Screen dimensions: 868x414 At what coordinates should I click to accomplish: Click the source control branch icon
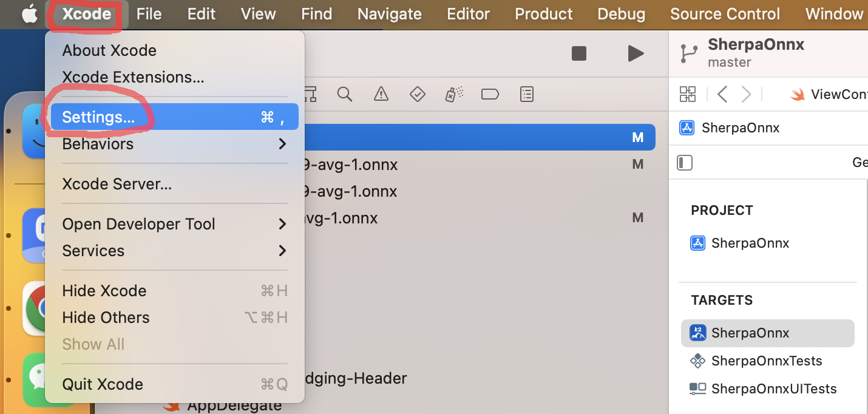tap(689, 53)
